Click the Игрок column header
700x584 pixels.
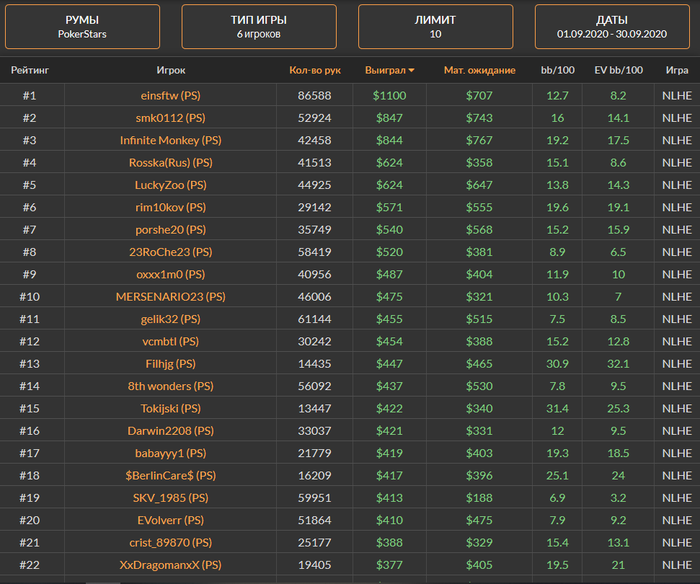click(171, 70)
